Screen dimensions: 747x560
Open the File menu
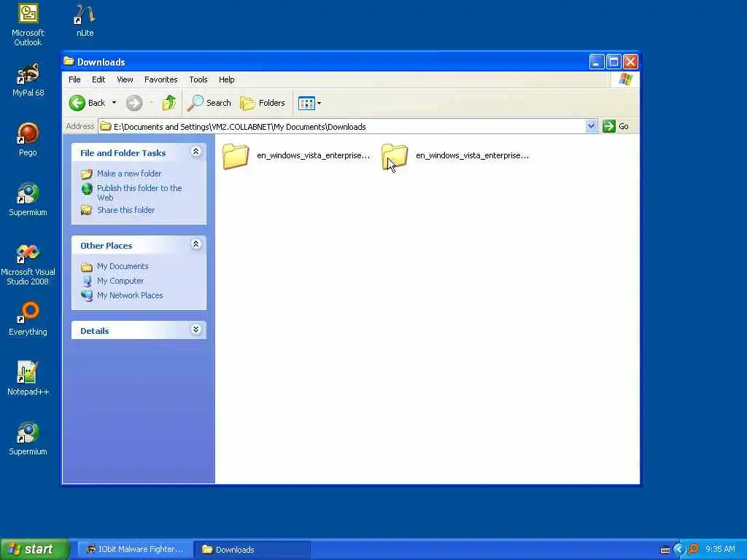coord(74,79)
